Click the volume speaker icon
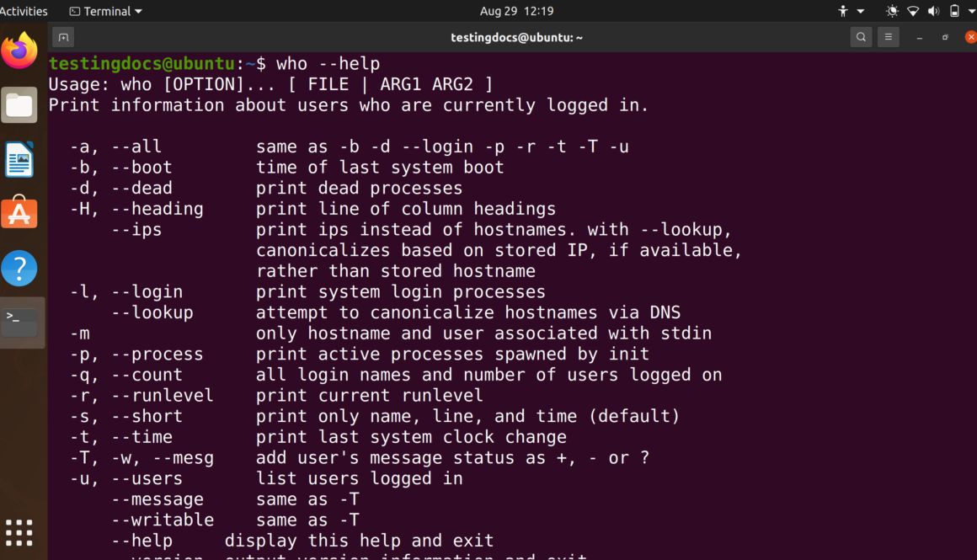The width and height of the screenshot is (977, 560). coord(933,11)
